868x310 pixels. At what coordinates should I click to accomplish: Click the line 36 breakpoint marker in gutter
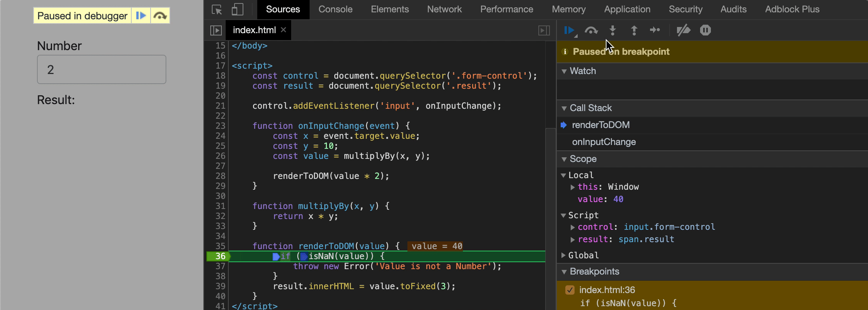[218, 256]
